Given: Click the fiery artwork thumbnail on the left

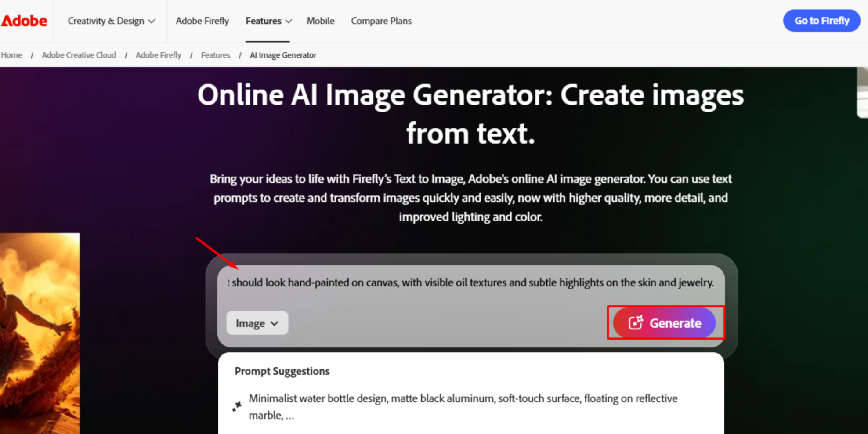Looking at the screenshot, I should [40, 334].
